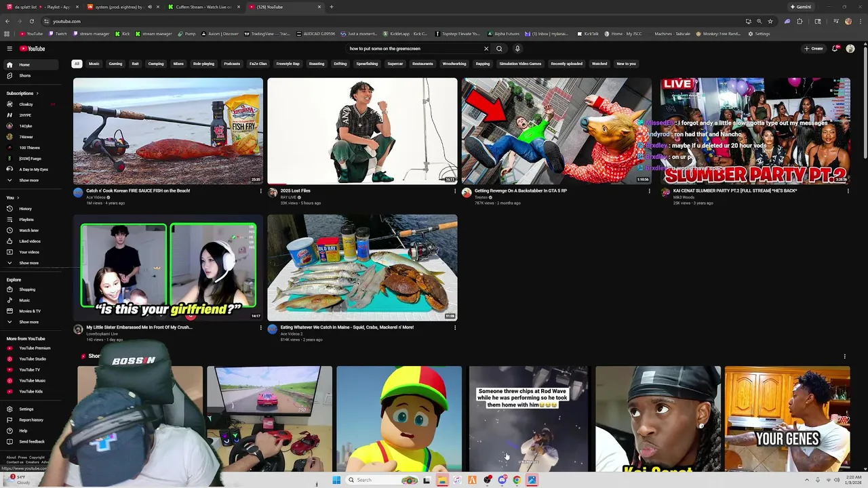Image resolution: width=868 pixels, height=488 pixels.
Task: Select the Spearfishing filter chip
Action: (367, 64)
